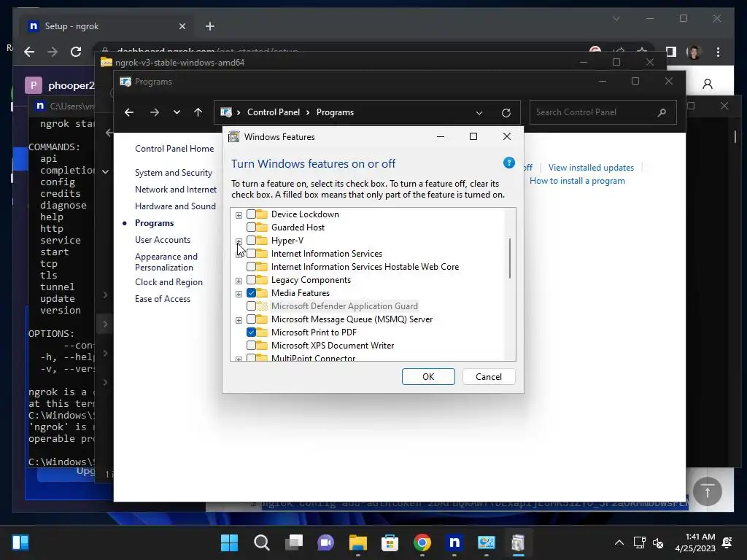Open the Windows Start menu
This screenshot has width=747, height=560.
pos(229,542)
